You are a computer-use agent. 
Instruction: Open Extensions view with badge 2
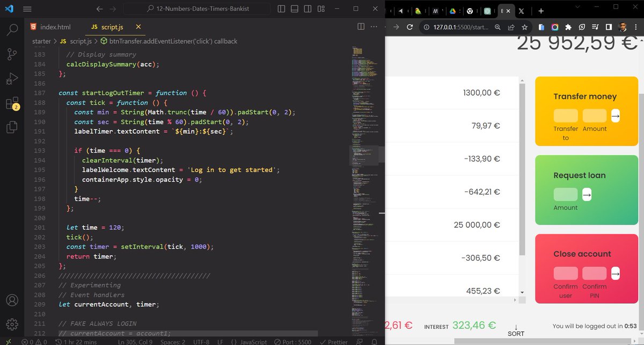[12, 103]
